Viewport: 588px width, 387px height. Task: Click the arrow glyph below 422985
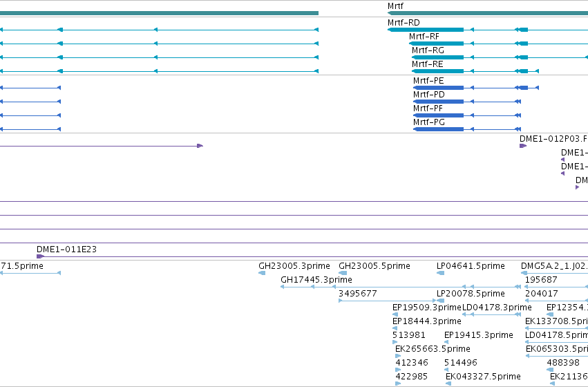coord(398,384)
